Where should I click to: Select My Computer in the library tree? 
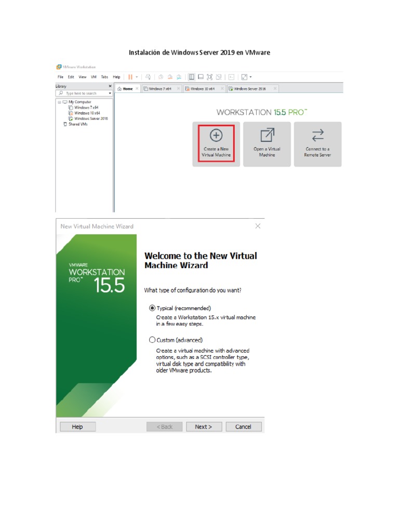[79, 102]
